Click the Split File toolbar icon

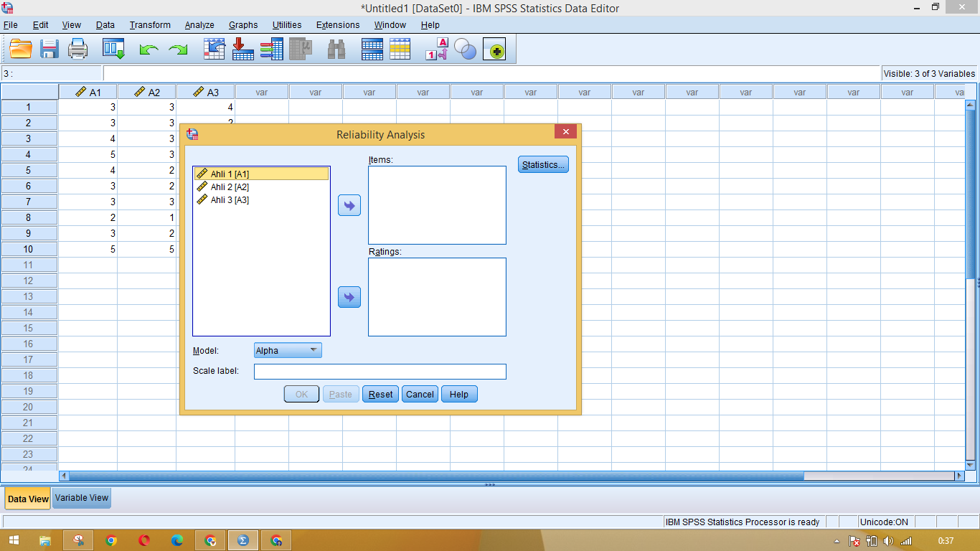click(372, 49)
